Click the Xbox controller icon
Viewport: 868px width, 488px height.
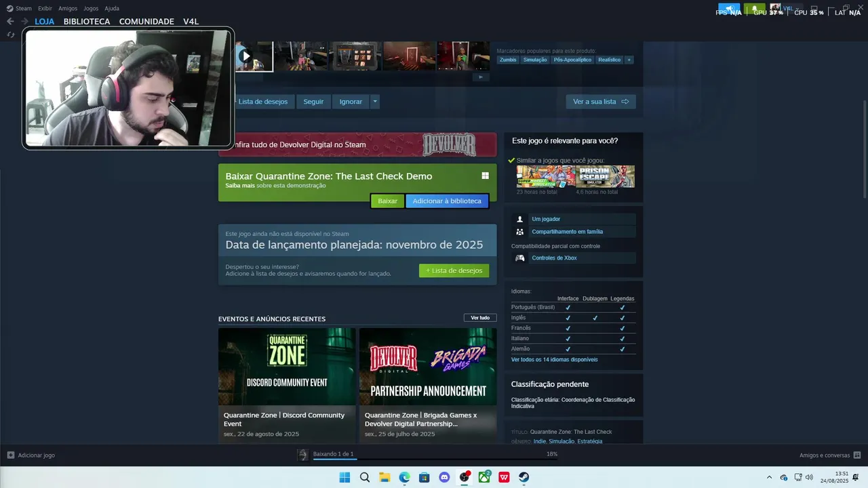519,258
